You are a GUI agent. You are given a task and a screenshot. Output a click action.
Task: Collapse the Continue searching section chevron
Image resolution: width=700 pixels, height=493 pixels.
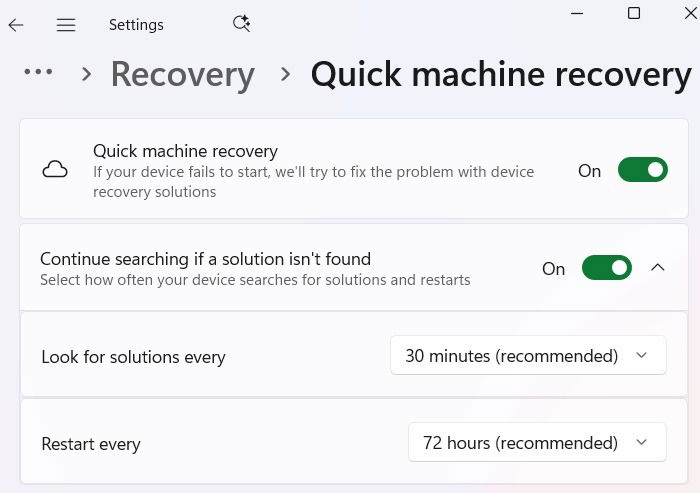pyautogui.click(x=657, y=268)
